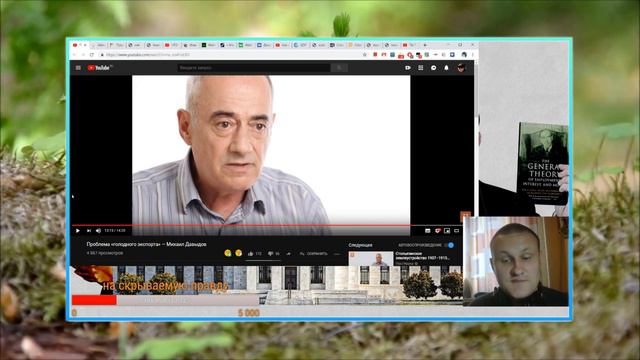Click the view count under the title
This screenshot has height=360, width=640.
point(104,253)
